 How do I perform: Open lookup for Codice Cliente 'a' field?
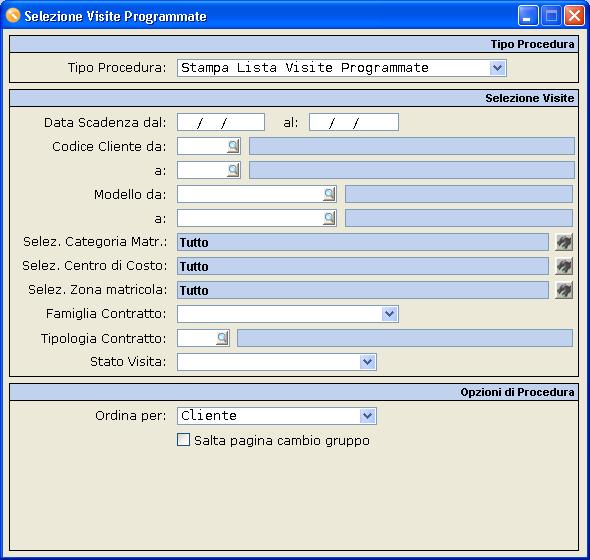[233, 170]
